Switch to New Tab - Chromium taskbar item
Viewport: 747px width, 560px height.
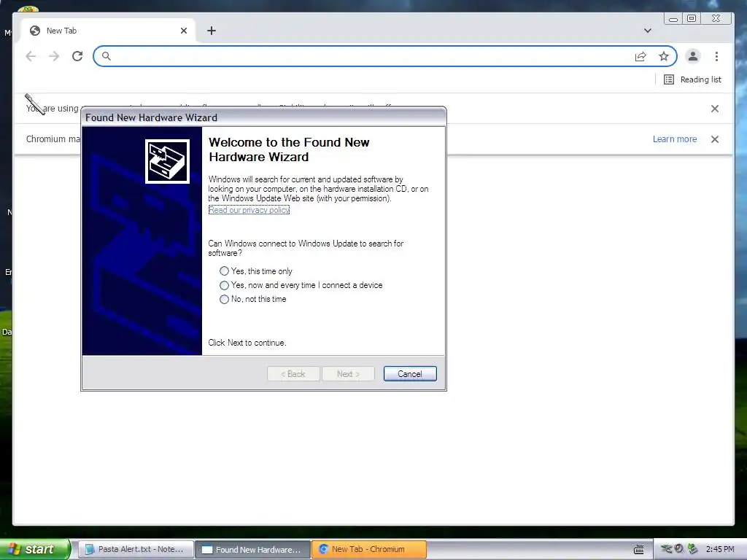[x=369, y=549]
